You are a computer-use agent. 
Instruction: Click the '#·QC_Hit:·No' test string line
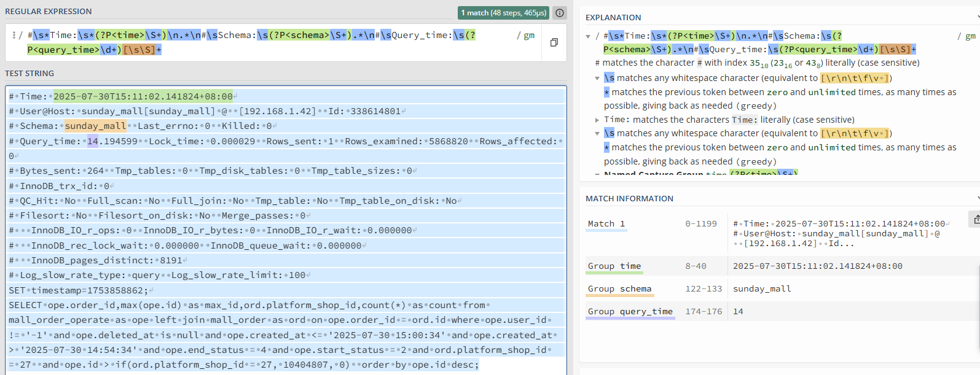tap(235, 201)
